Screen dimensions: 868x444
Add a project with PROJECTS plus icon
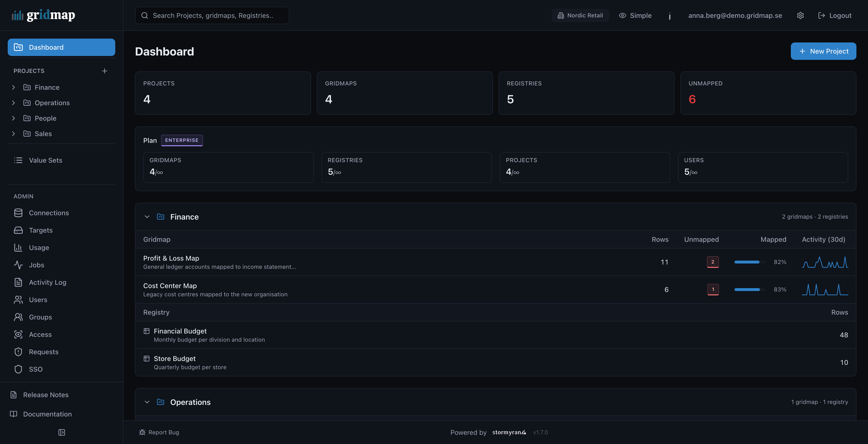104,71
